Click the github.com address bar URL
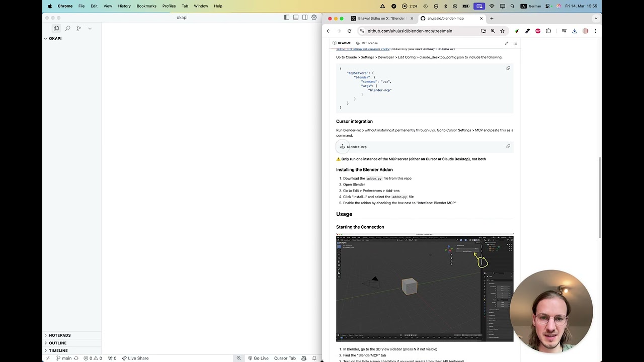This screenshot has width=644, height=362. tap(410, 31)
